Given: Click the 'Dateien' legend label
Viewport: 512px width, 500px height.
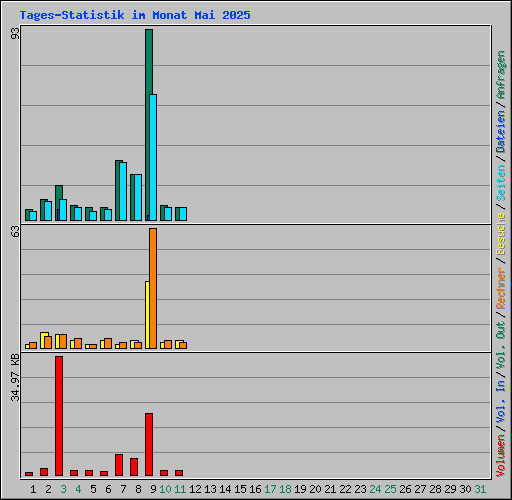Looking at the screenshot, I should coord(501,131).
